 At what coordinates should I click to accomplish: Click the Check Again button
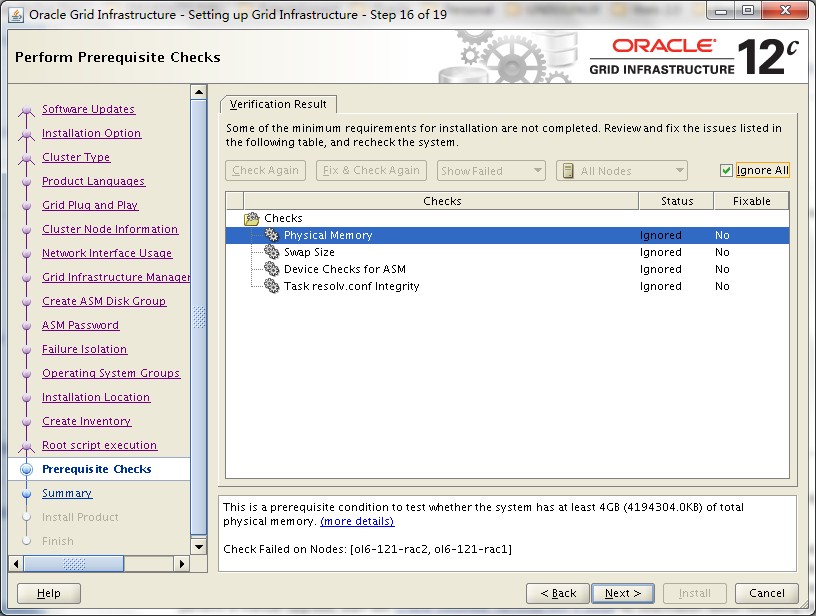pyautogui.click(x=265, y=171)
